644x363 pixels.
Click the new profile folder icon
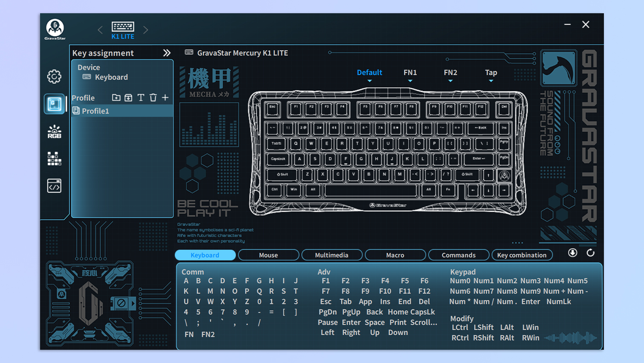(116, 98)
